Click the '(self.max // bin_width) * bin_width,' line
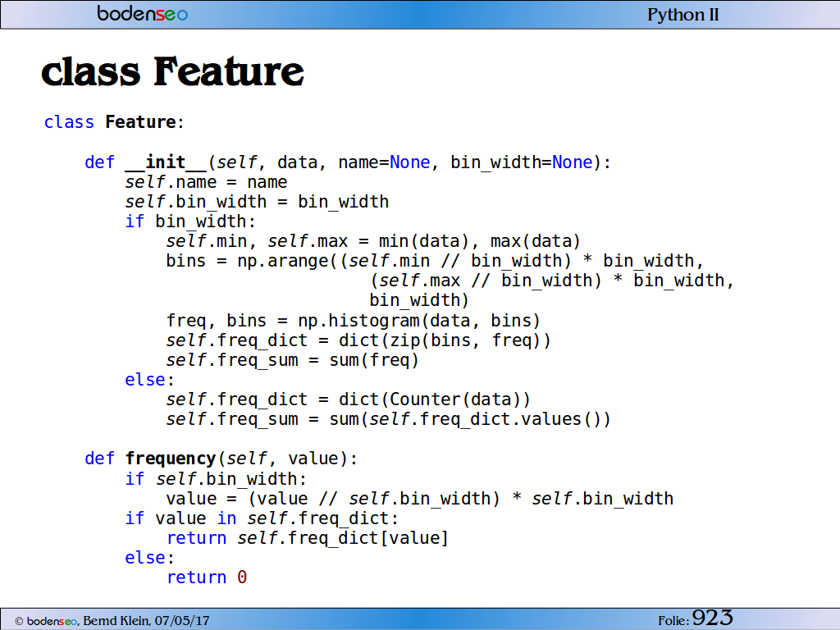This screenshot has height=630, width=840. [552, 281]
